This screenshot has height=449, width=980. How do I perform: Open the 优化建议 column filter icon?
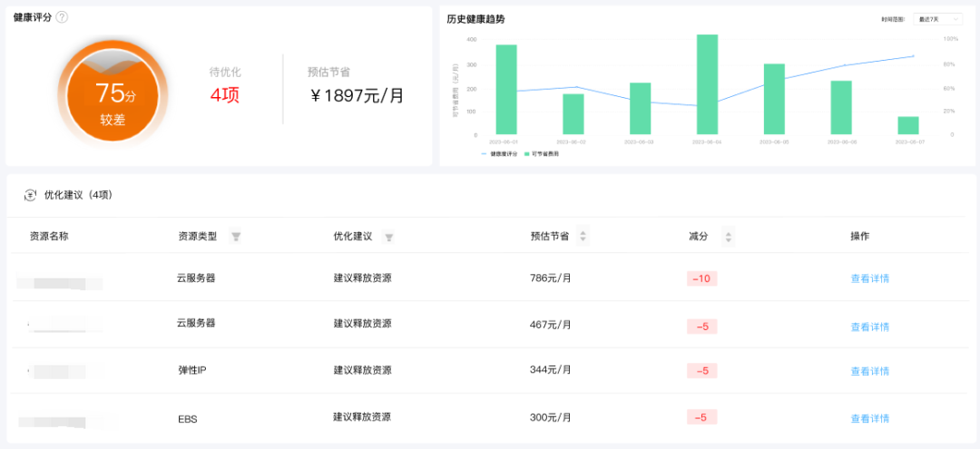pyautogui.click(x=388, y=238)
